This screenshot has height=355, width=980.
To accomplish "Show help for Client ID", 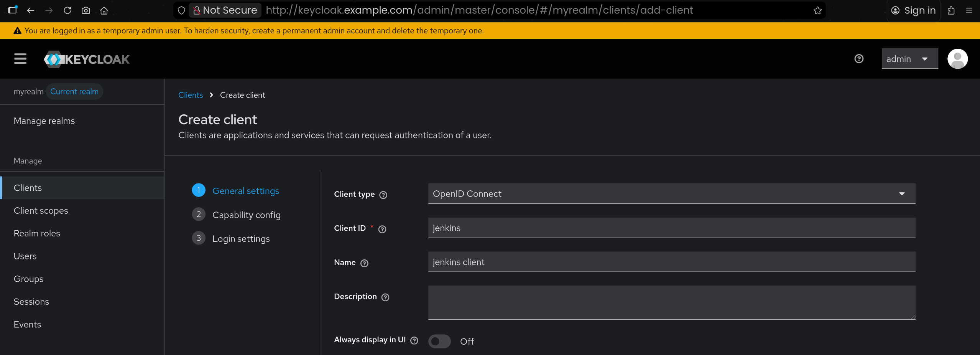I will 382,229.
